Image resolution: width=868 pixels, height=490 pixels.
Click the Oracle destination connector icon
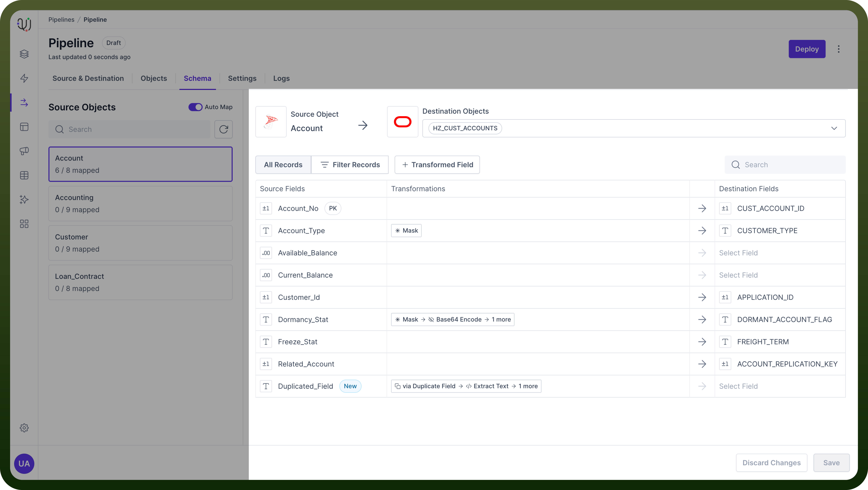(403, 122)
